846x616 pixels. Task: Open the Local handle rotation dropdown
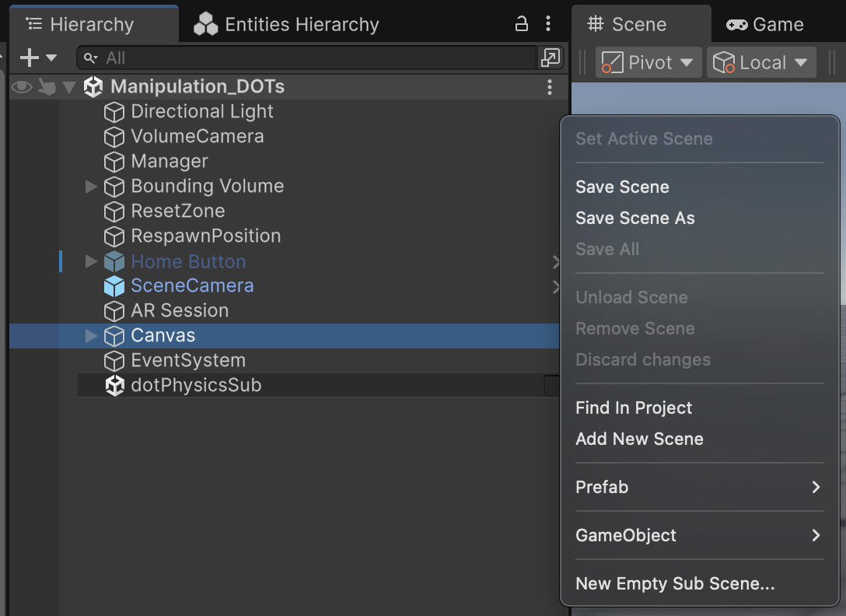pos(760,62)
